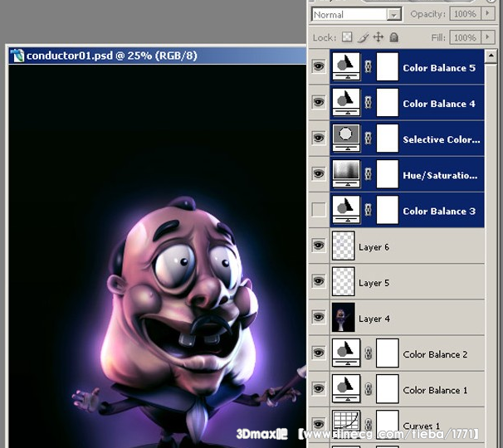Hide the Color Balance 4 layer
The height and width of the screenshot is (448, 503).
[x=319, y=102]
